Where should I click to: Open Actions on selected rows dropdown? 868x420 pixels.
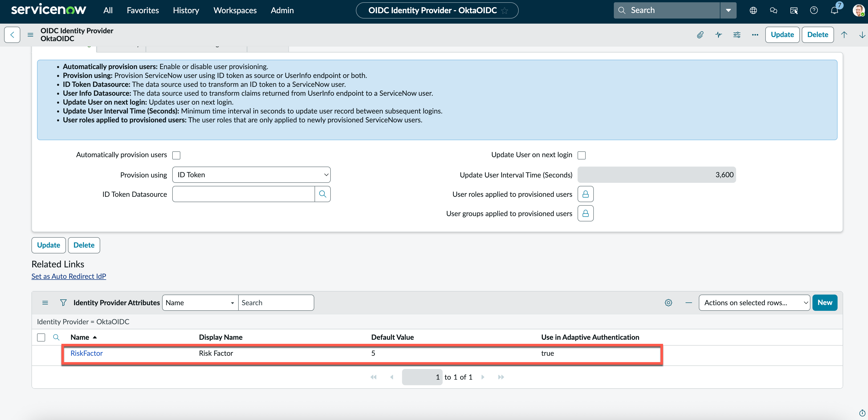(754, 303)
